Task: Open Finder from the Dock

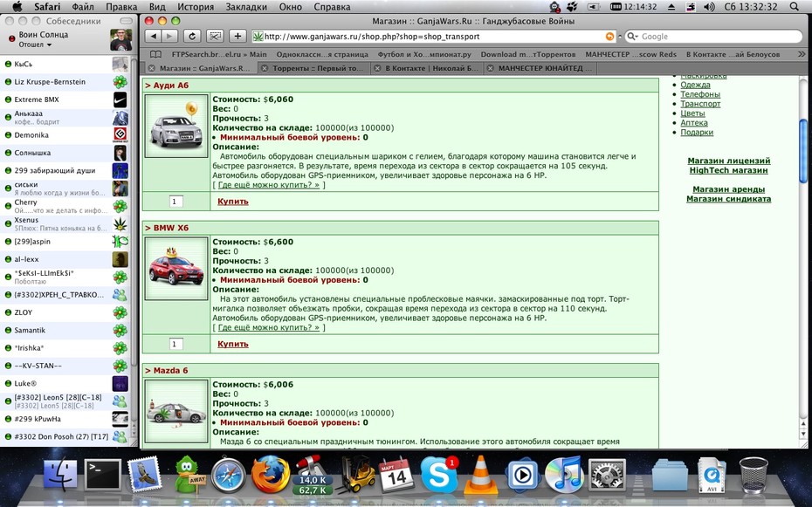Action: click(60, 474)
